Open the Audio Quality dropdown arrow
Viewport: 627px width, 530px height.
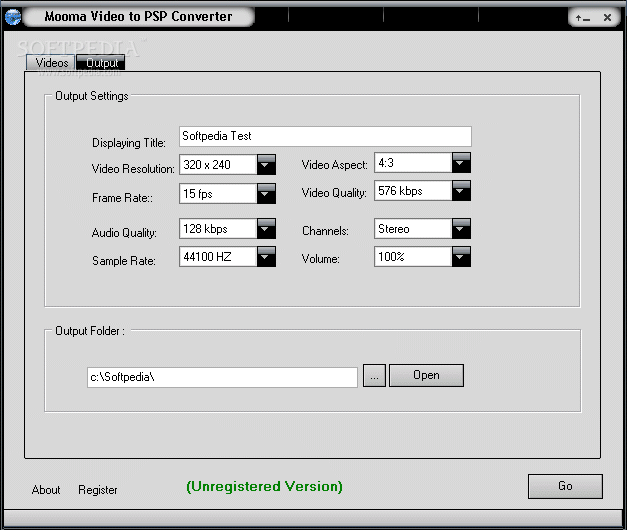coord(266,228)
